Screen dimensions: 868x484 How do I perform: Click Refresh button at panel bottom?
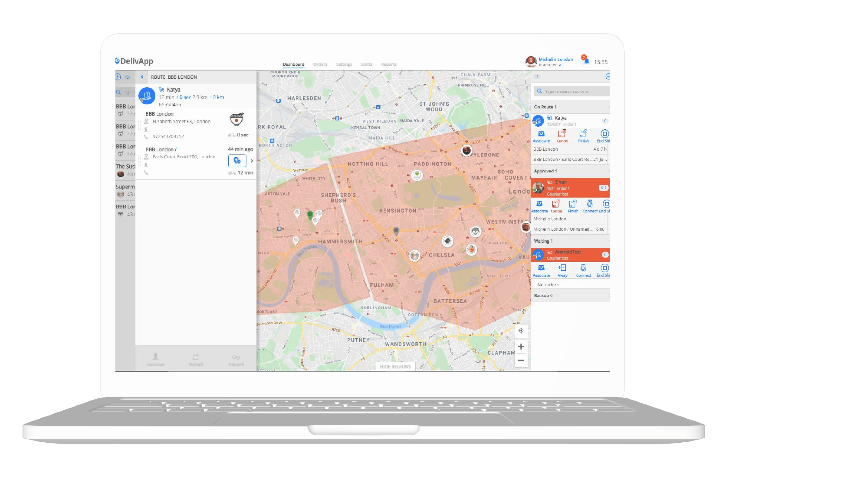[196, 360]
